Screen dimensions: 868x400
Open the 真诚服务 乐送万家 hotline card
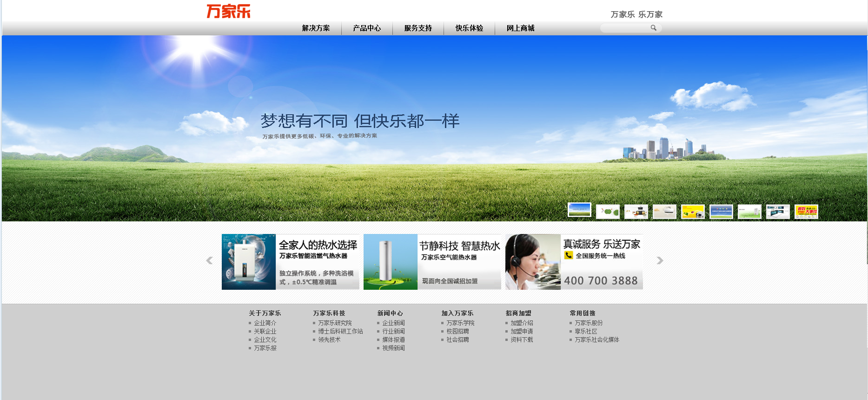[x=574, y=262]
